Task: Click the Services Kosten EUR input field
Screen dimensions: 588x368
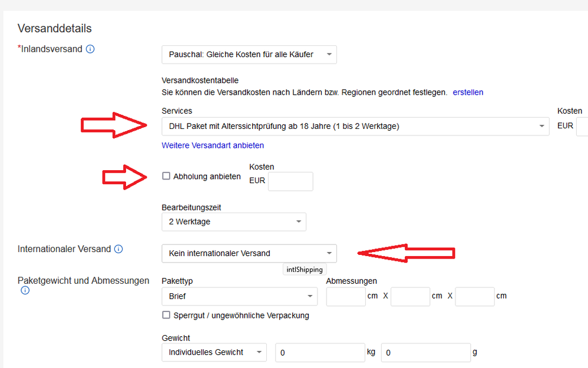Action: 582,126
